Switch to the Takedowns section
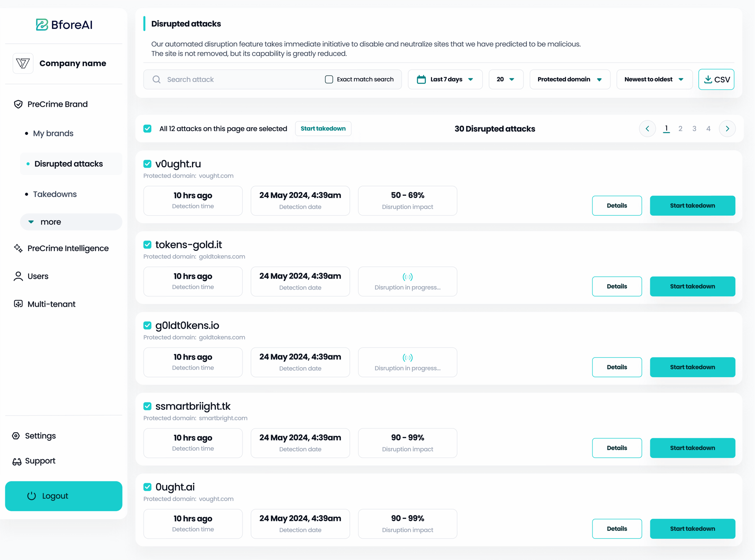 [x=55, y=194]
